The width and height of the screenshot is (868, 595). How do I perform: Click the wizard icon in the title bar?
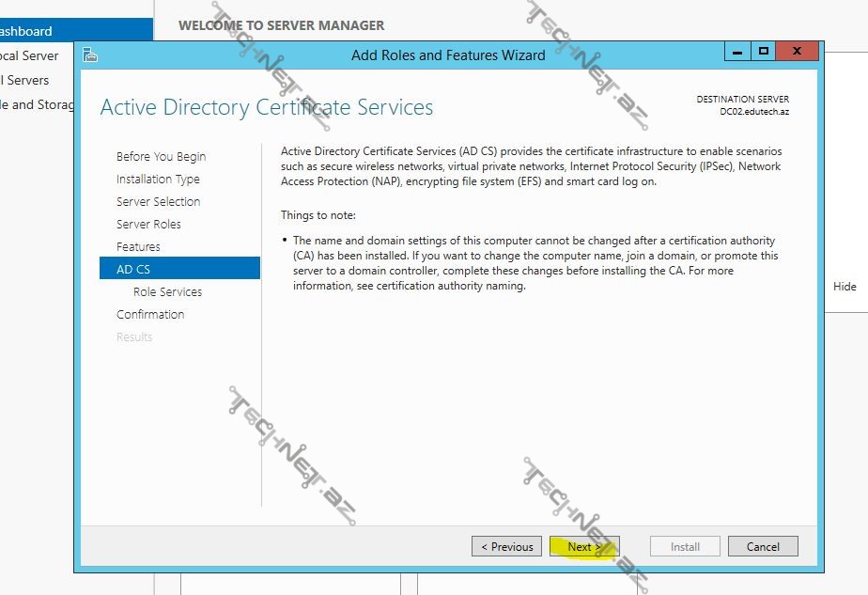(90, 55)
